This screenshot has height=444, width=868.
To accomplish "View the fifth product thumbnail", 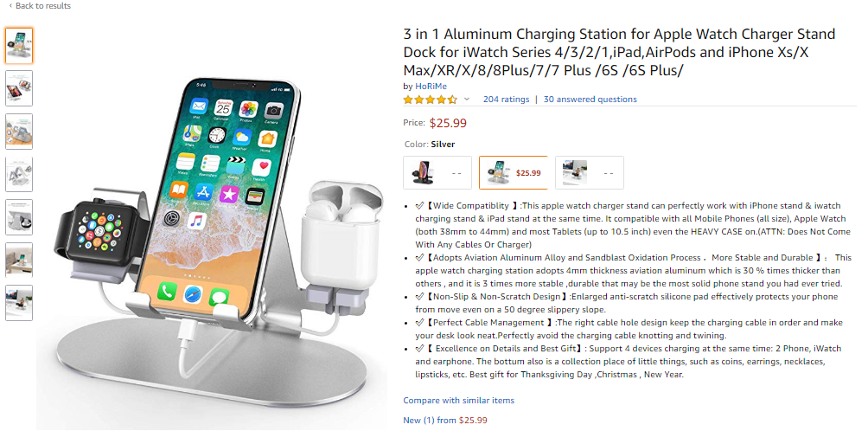I will [x=19, y=217].
